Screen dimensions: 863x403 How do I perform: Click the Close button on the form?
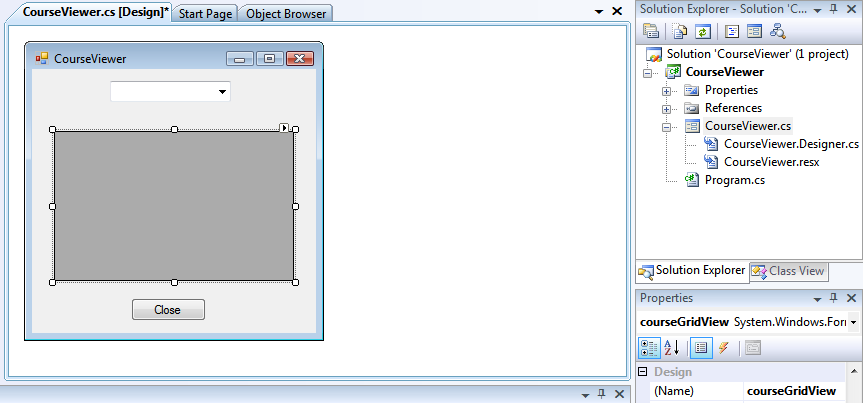[168, 310]
